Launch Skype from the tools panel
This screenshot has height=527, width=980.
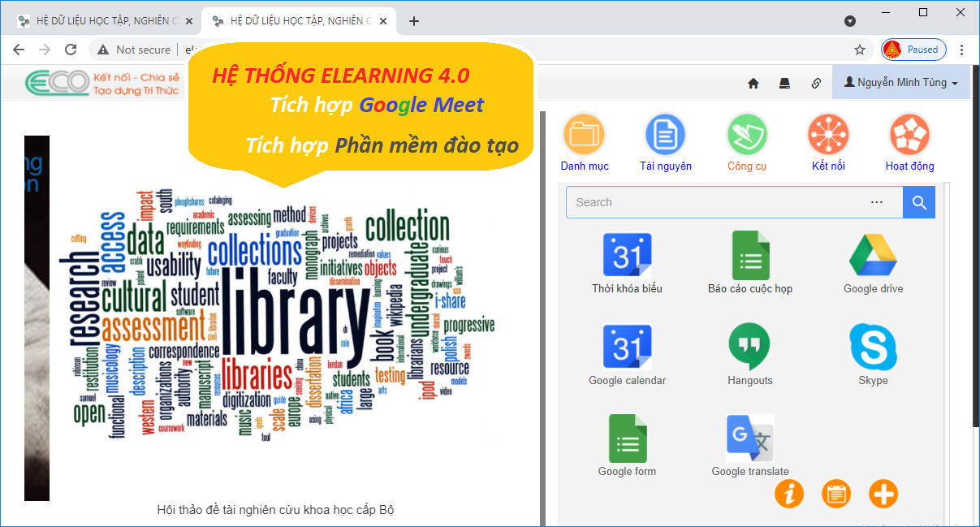[x=872, y=345]
